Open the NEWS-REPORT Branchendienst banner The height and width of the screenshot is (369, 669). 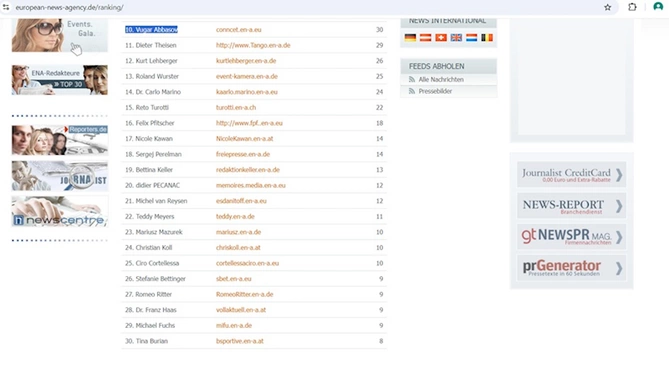point(572,206)
